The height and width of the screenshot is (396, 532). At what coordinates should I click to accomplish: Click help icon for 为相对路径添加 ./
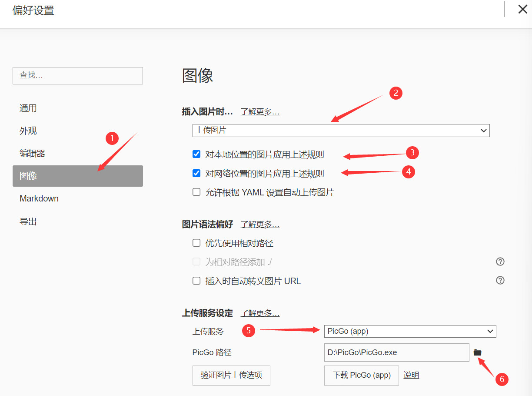(500, 262)
